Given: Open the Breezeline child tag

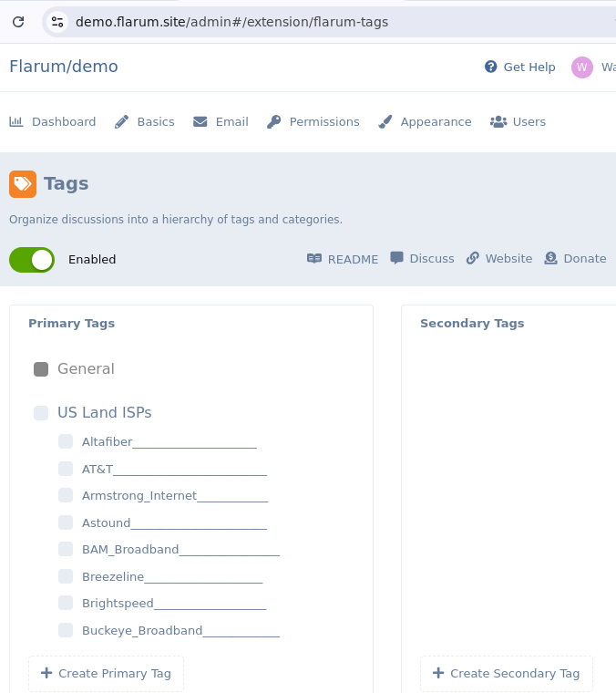Looking at the screenshot, I should pos(172,577).
